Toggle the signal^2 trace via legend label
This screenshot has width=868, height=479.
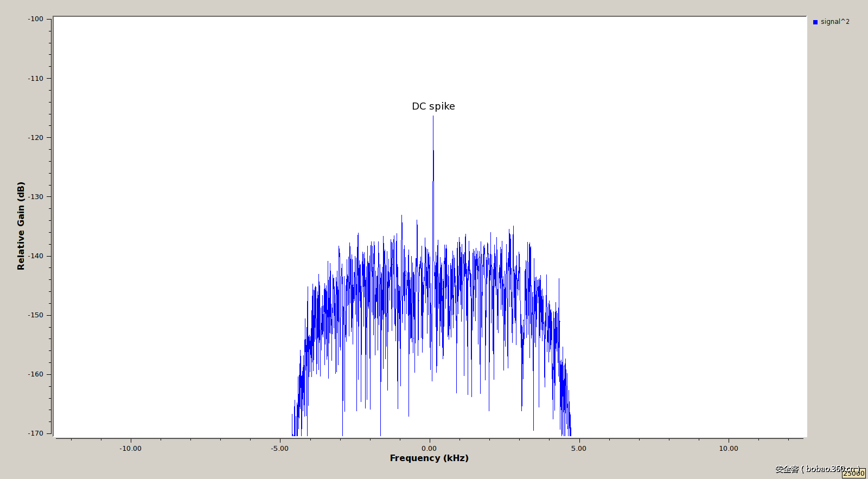click(835, 22)
